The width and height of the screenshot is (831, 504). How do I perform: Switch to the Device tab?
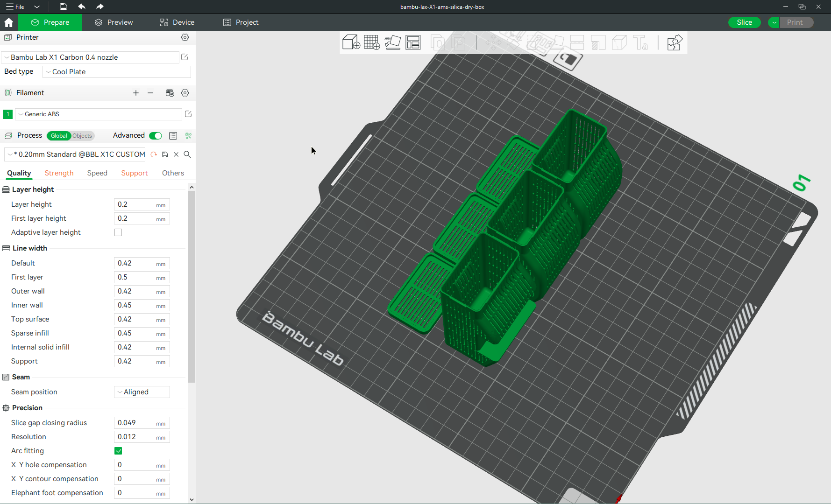pos(177,22)
